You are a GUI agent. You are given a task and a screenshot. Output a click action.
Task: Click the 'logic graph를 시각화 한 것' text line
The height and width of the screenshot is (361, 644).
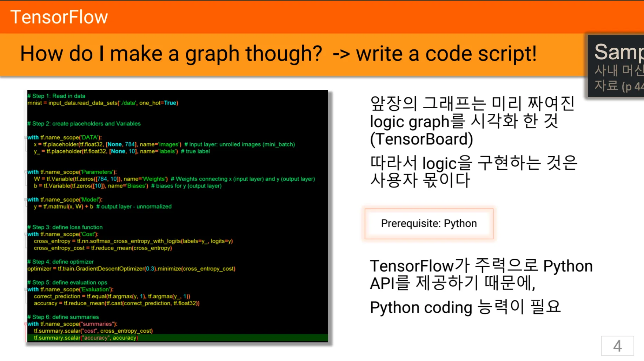[x=464, y=122]
